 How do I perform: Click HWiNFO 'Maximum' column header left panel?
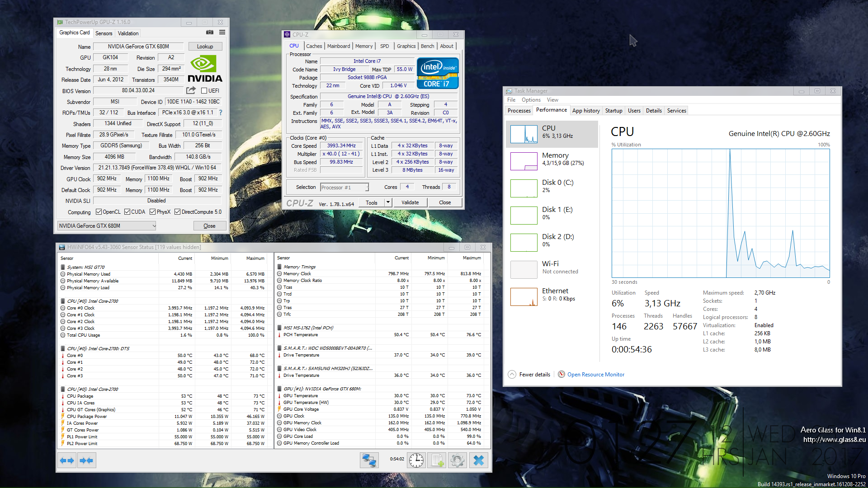click(255, 258)
